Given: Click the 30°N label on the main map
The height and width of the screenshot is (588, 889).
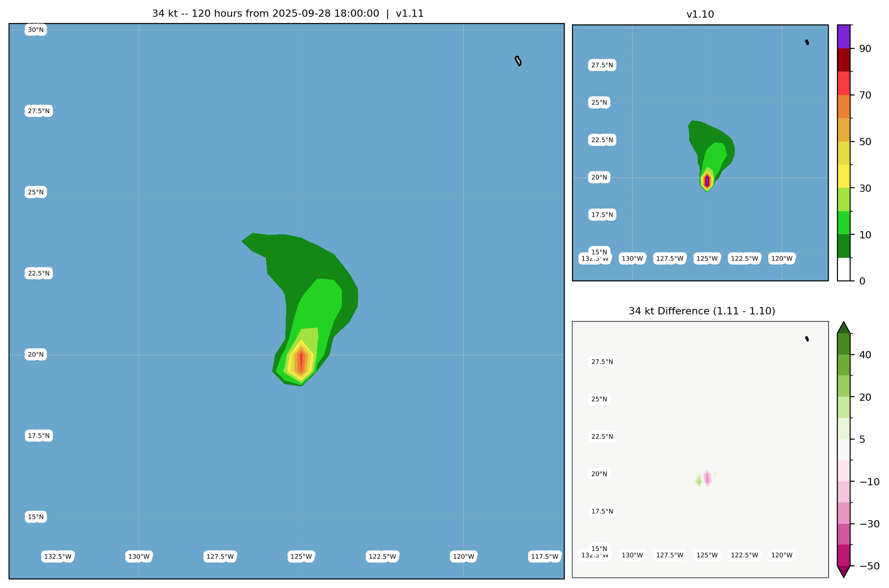Looking at the screenshot, I should tap(36, 30).
